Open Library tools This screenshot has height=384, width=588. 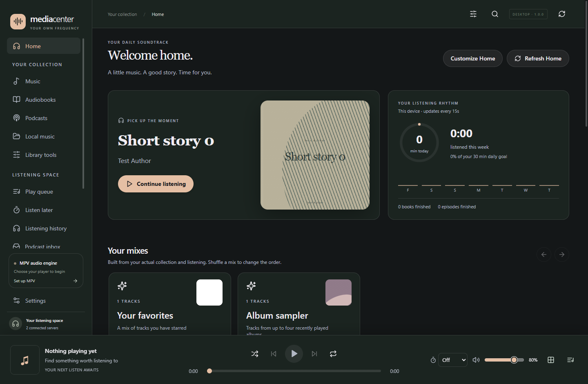(44, 155)
